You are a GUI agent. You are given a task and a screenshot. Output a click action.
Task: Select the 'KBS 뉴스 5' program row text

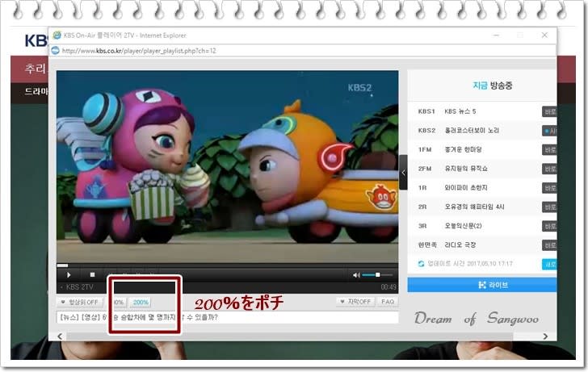(460, 111)
